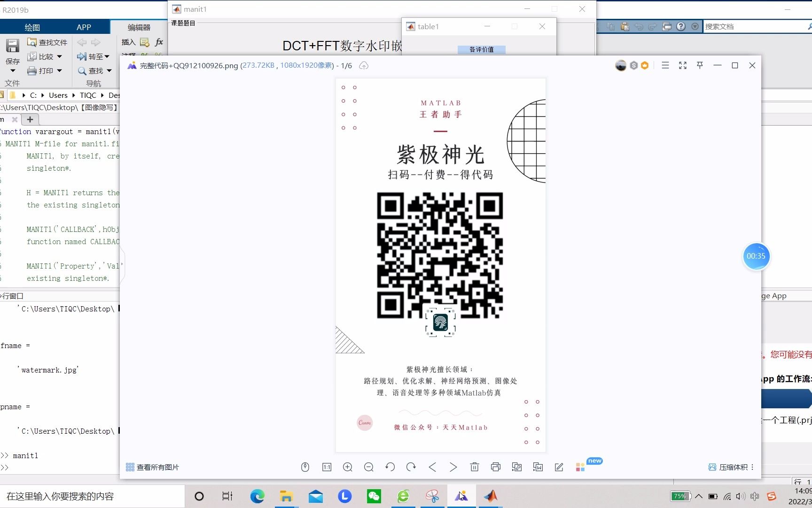Image resolution: width=812 pixels, height=508 pixels.
Task: Expand the 比较 dropdown arrow
Action: (60, 56)
